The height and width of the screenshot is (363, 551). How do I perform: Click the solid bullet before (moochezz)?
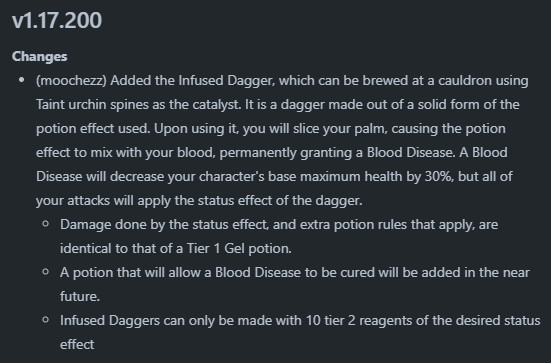click(x=22, y=80)
